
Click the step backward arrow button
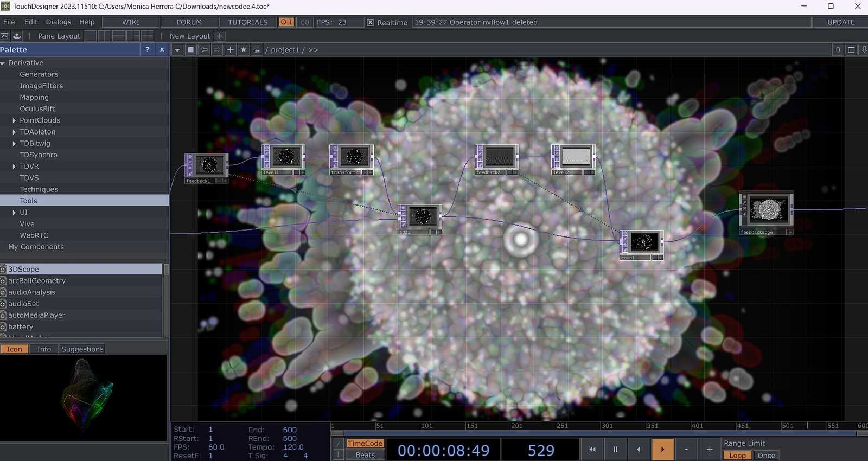pyautogui.click(x=639, y=449)
